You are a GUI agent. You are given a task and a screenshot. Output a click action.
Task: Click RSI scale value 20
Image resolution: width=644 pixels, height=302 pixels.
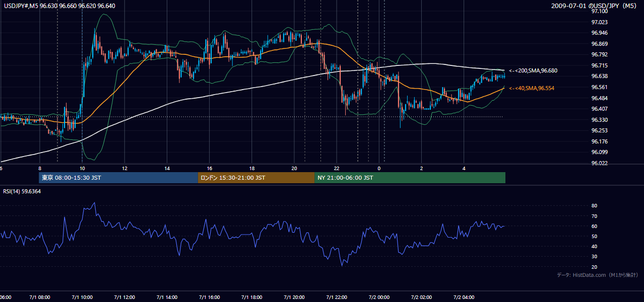tap(594, 267)
